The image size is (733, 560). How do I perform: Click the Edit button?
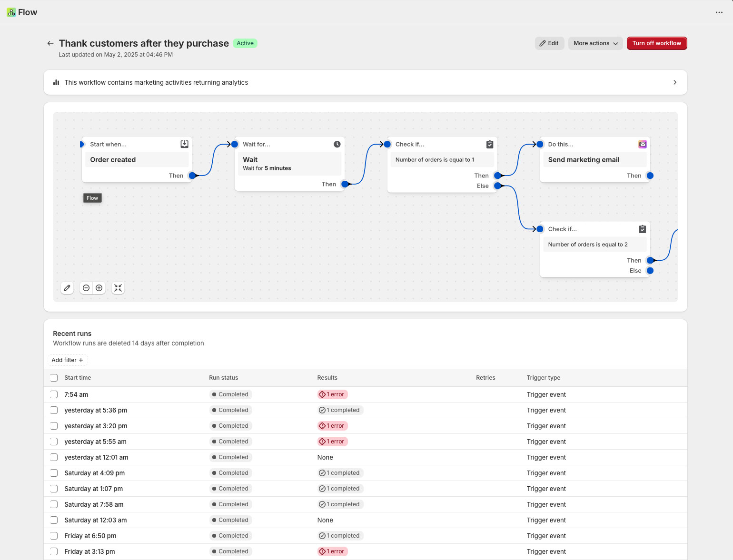(x=549, y=43)
